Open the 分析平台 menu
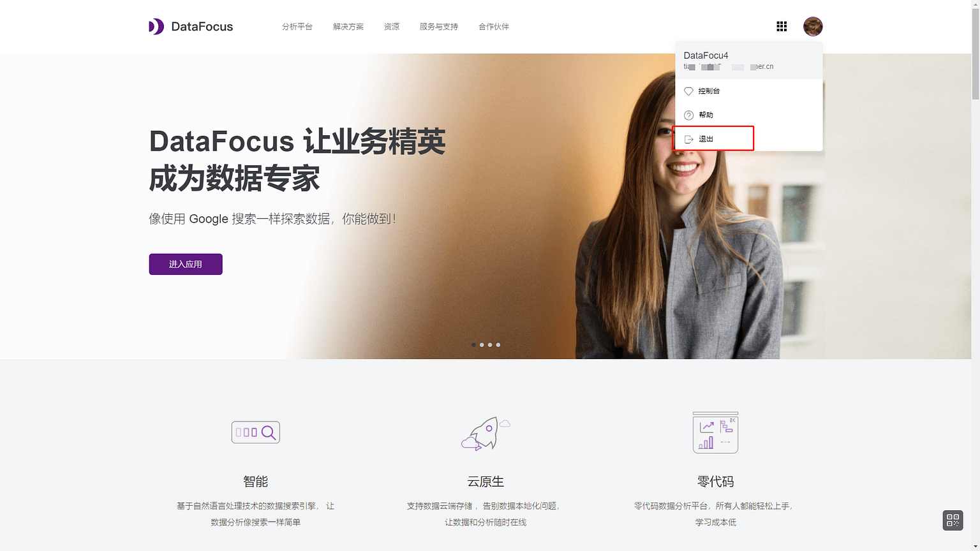The height and width of the screenshot is (551, 980). tap(297, 27)
